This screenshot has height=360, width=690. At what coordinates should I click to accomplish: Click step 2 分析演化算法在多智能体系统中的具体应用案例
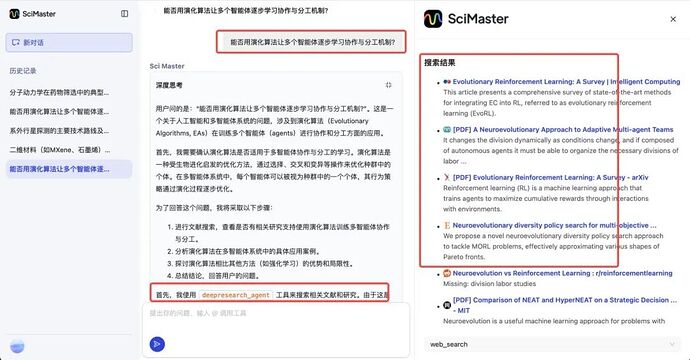[x=248, y=251]
